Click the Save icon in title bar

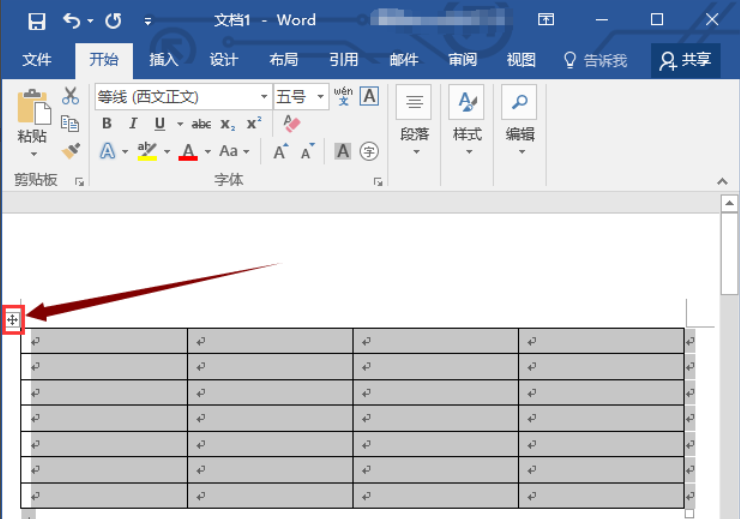(37, 21)
